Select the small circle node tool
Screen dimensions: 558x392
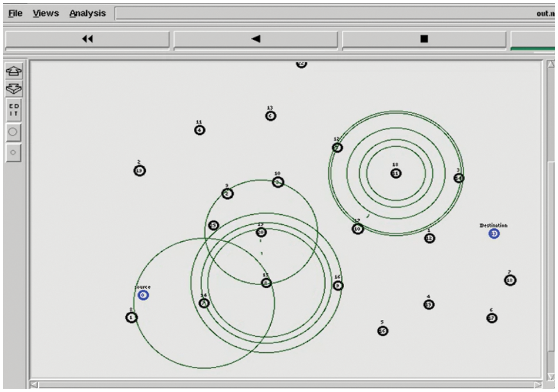pos(13,153)
